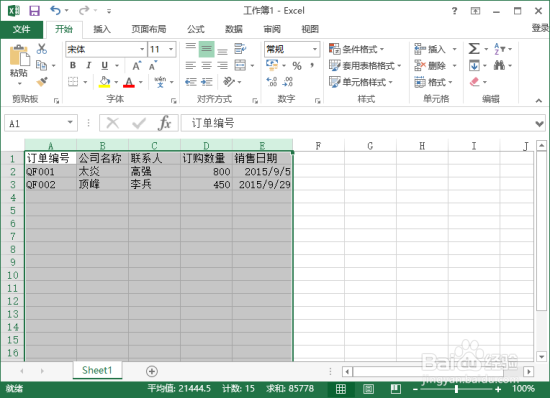The width and height of the screenshot is (550, 398).
Task: Decrease font size with the smaller A
Action: (x=153, y=66)
